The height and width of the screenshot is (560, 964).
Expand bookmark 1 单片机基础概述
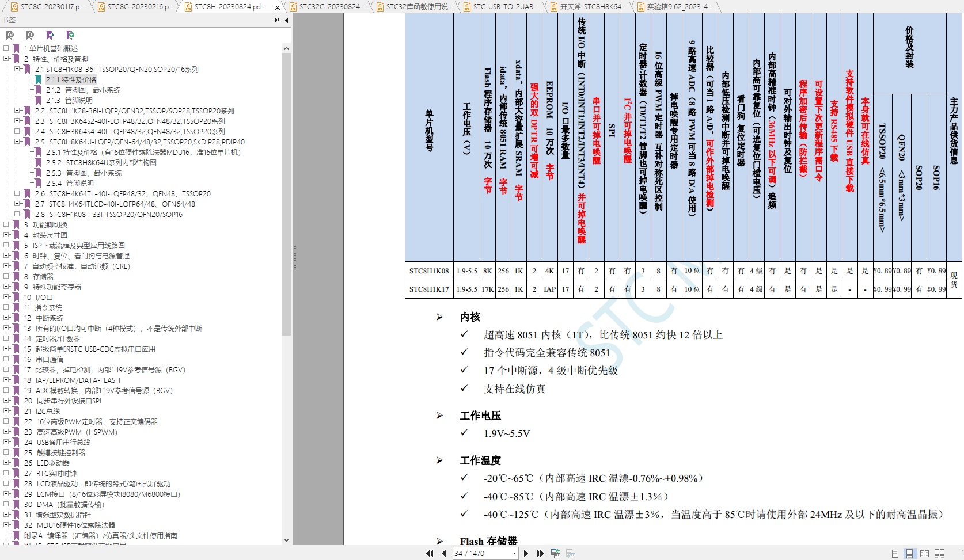6,48
